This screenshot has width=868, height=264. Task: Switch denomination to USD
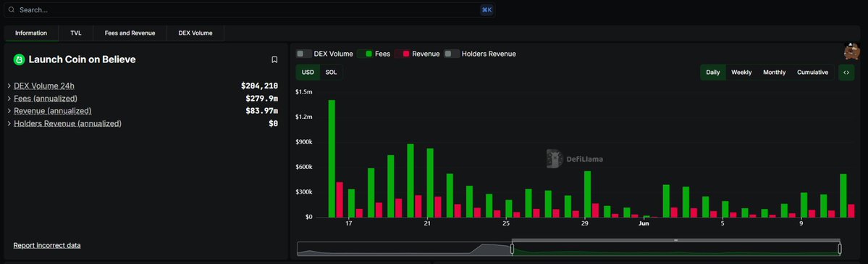(308, 73)
